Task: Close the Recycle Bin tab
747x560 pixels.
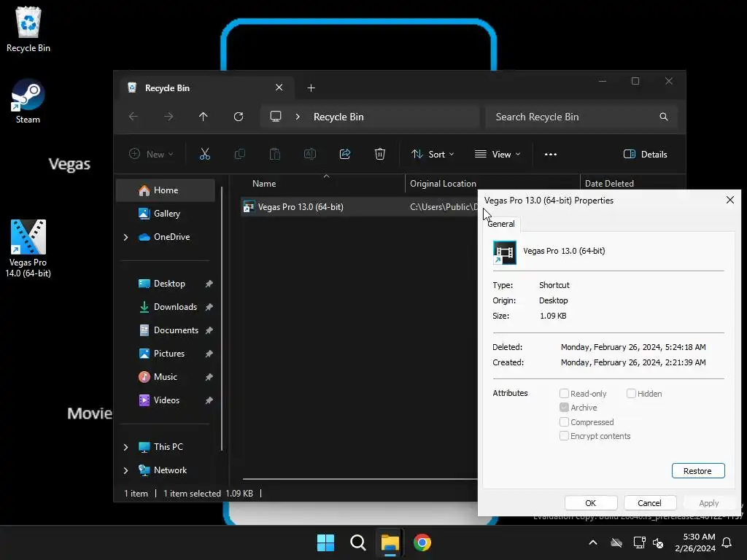Action: click(279, 87)
